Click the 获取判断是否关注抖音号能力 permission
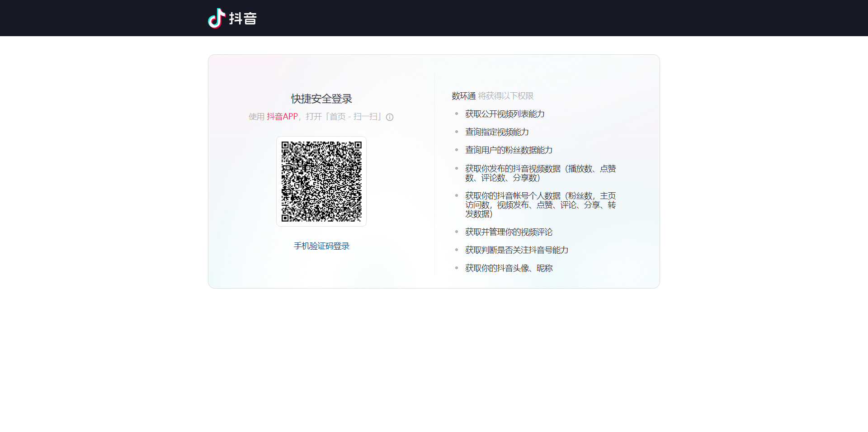Screen dimensions: 868x432 click(517, 250)
